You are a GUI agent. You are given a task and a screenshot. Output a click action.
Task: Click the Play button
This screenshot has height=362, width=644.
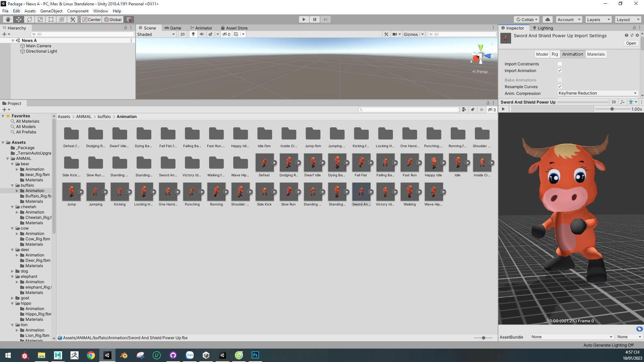pos(304,19)
